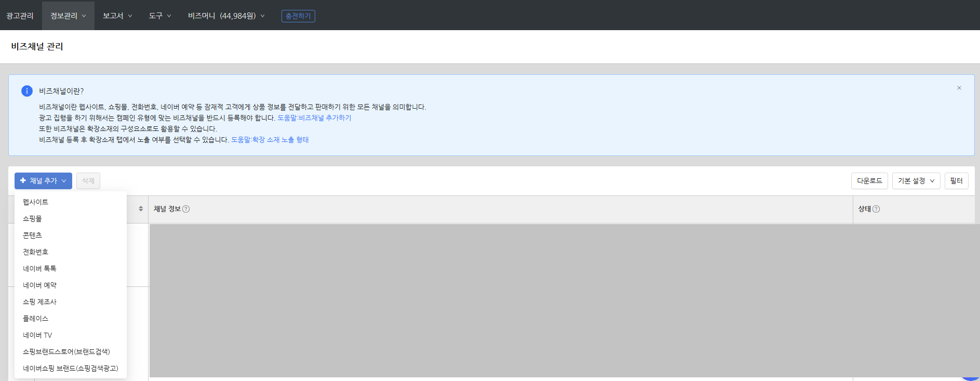Click the sort arrows in the table header
The height and width of the screenshot is (381, 980).
pyautogui.click(x=141, y=209)
